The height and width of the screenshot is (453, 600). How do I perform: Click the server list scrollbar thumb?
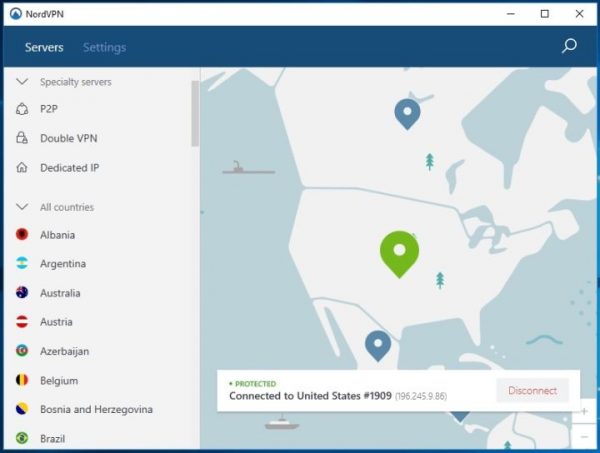(195, 113)
